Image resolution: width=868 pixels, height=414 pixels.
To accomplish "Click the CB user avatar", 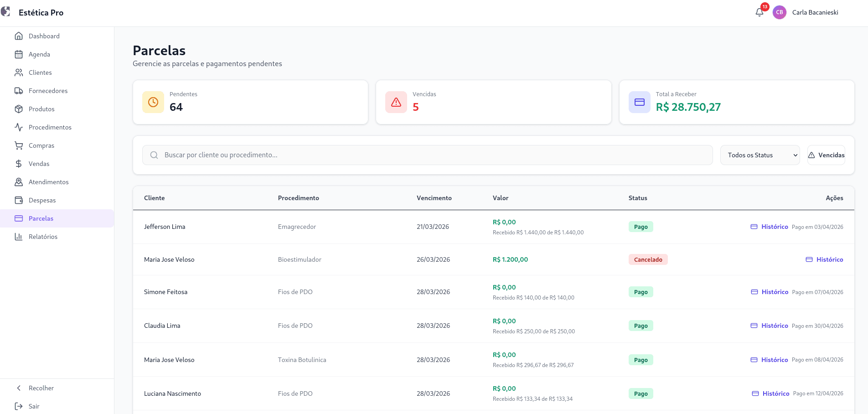I will 780,12.
